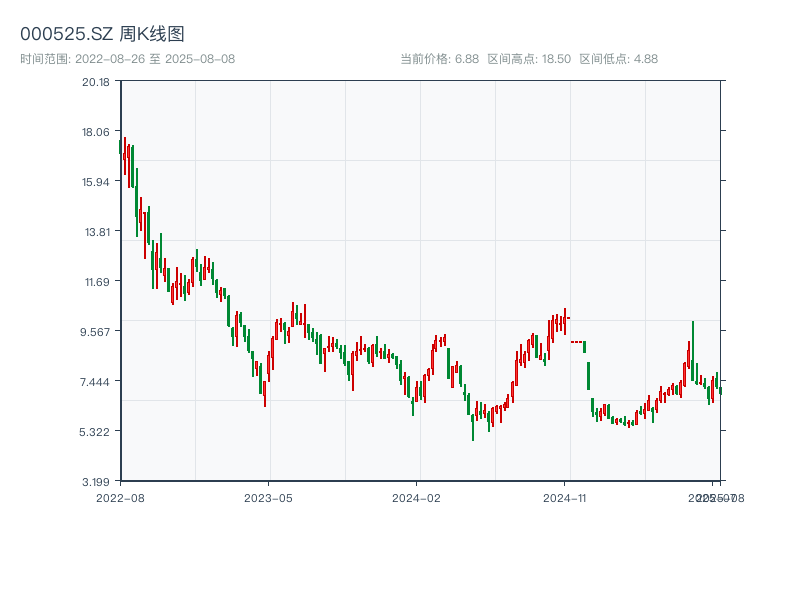
Task: Click the chart title 000525.SZ 周K线图
Action: tap(102, 34)
